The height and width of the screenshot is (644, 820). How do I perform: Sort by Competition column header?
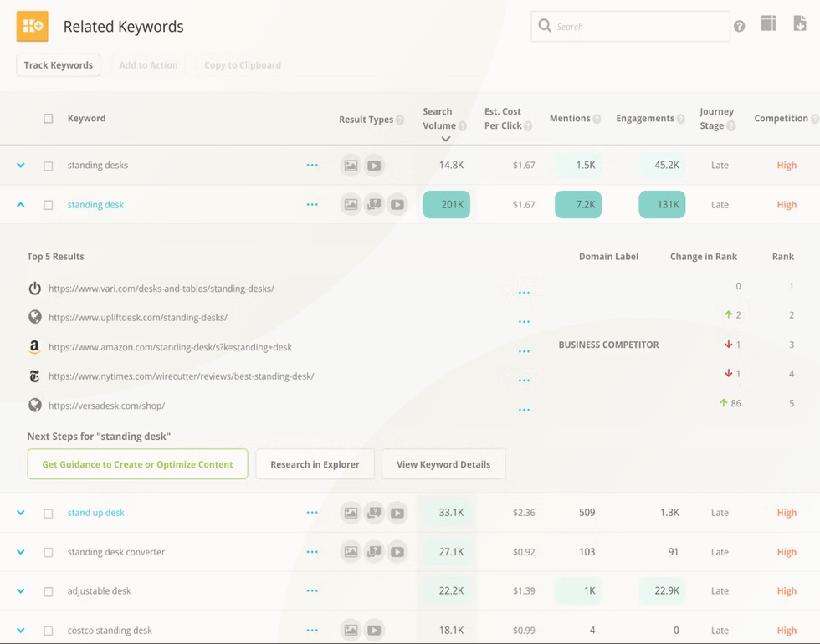click(781, 118)
